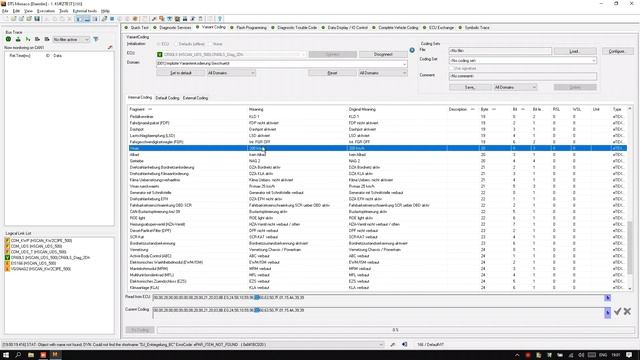Open the Edit menu

point(16,11)
